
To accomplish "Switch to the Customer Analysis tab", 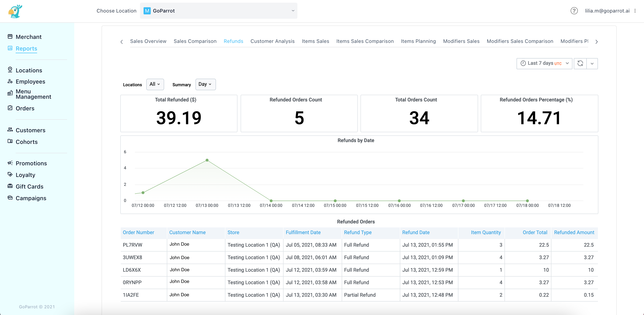I will click(x=273, y=41).
